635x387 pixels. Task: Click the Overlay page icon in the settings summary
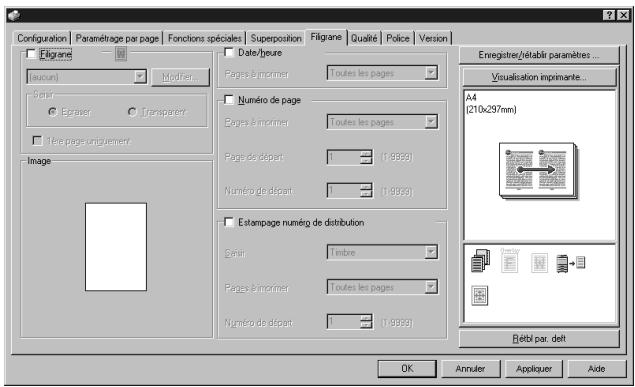tap(509, 261)
